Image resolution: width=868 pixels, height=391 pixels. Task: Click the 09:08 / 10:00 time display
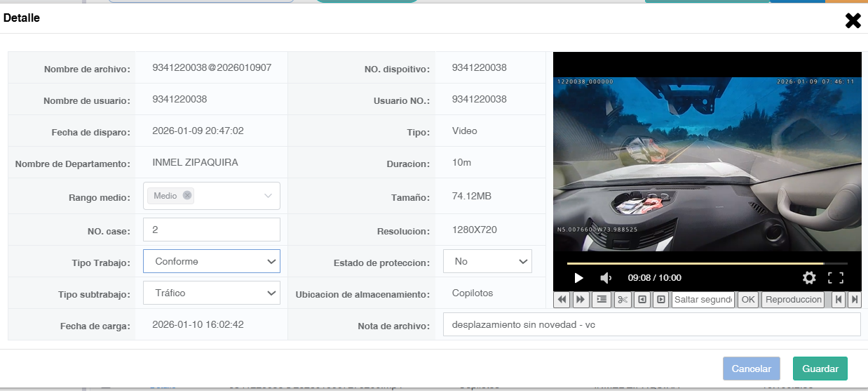[654, 278]
